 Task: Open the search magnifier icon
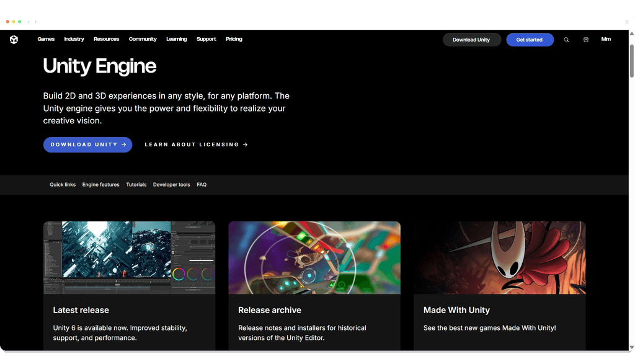tap(566, 40)
